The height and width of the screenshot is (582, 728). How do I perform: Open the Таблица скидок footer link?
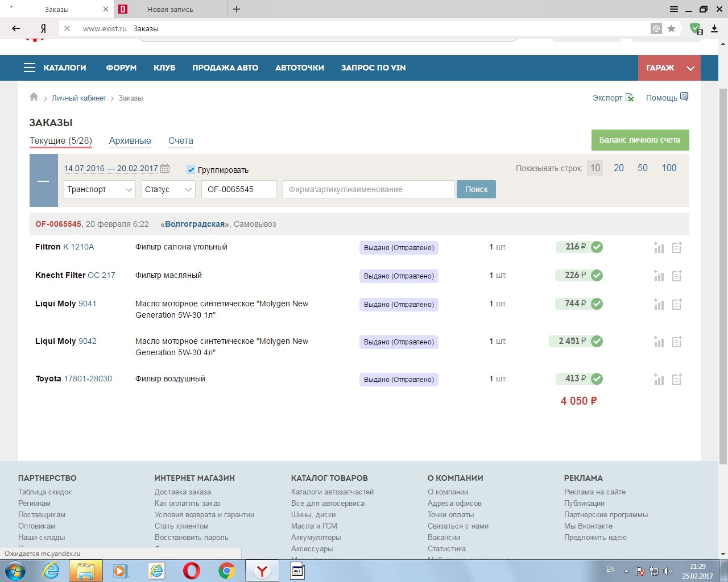(45, 492)
